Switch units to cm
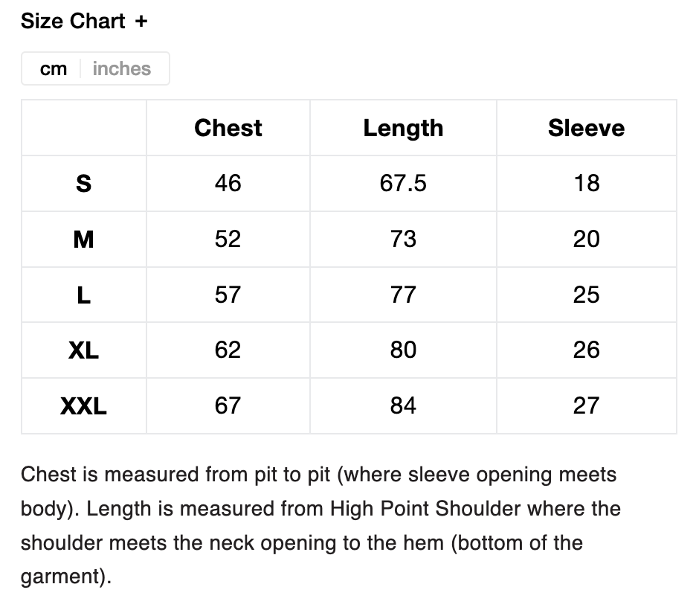 [x=54, y=69]
